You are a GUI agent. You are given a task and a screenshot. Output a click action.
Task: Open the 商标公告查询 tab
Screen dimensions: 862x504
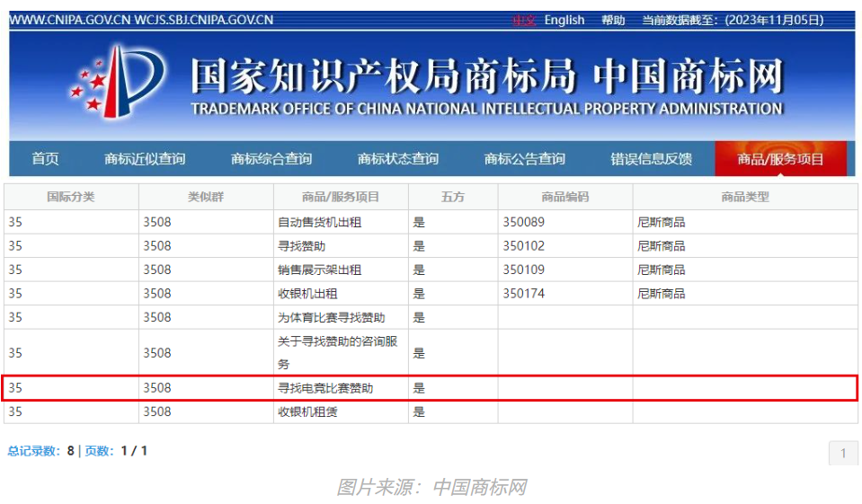[525, 159]
